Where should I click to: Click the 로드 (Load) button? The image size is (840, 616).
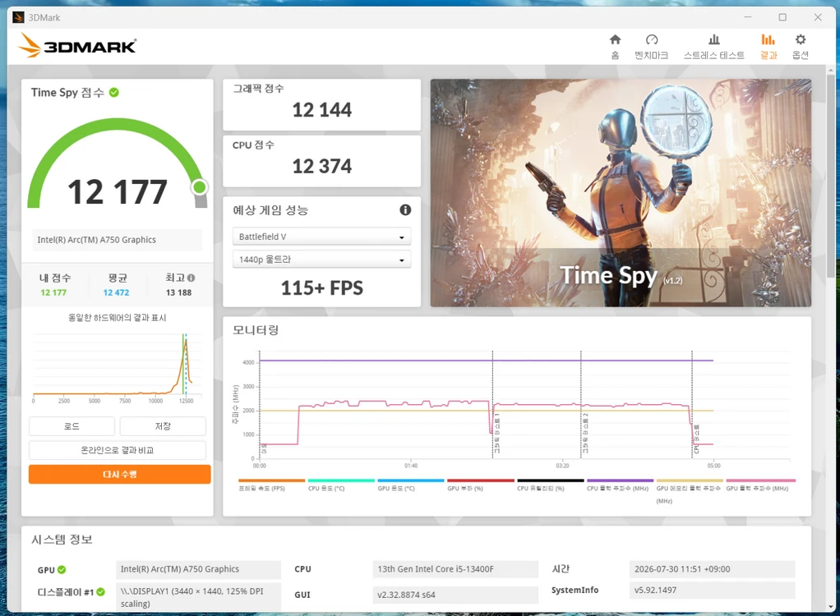72,426
